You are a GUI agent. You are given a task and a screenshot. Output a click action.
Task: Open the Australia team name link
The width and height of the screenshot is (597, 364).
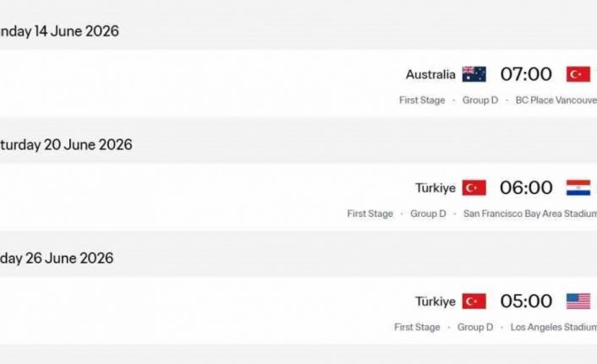(430, 74)
